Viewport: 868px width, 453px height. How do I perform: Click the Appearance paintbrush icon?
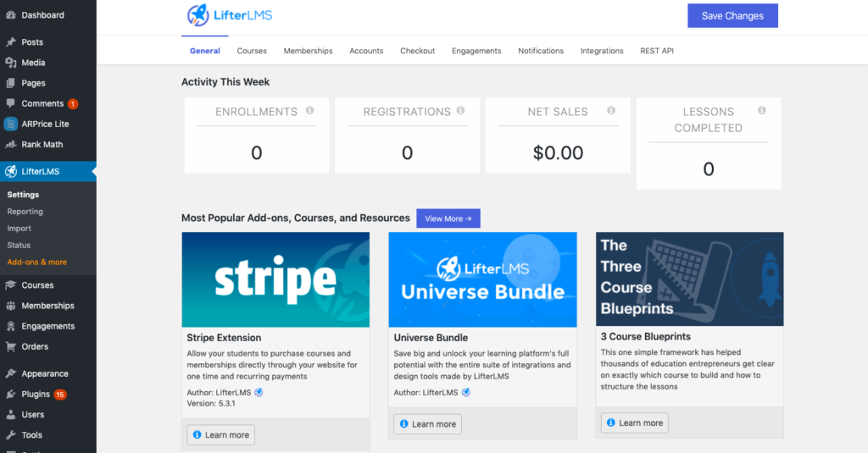[10, 374]
